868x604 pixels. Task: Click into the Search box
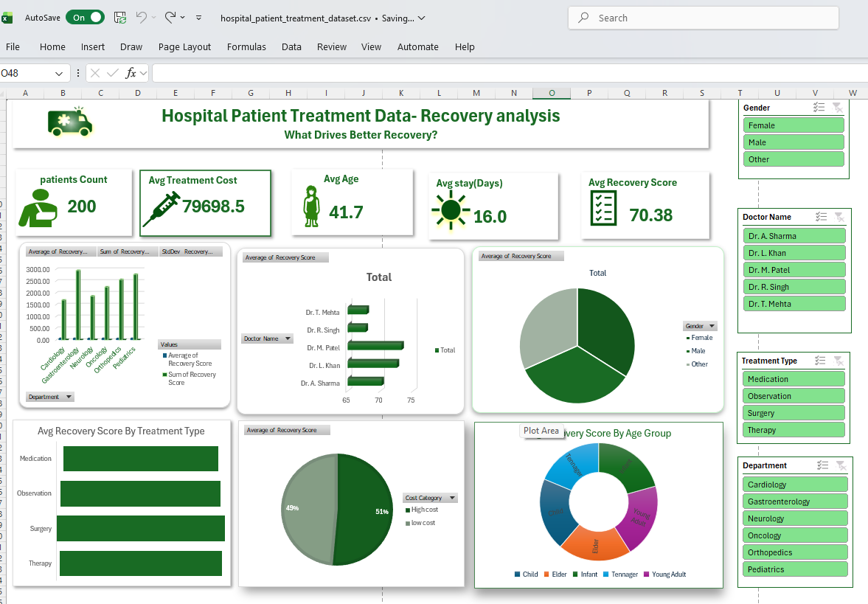[703, 18]
